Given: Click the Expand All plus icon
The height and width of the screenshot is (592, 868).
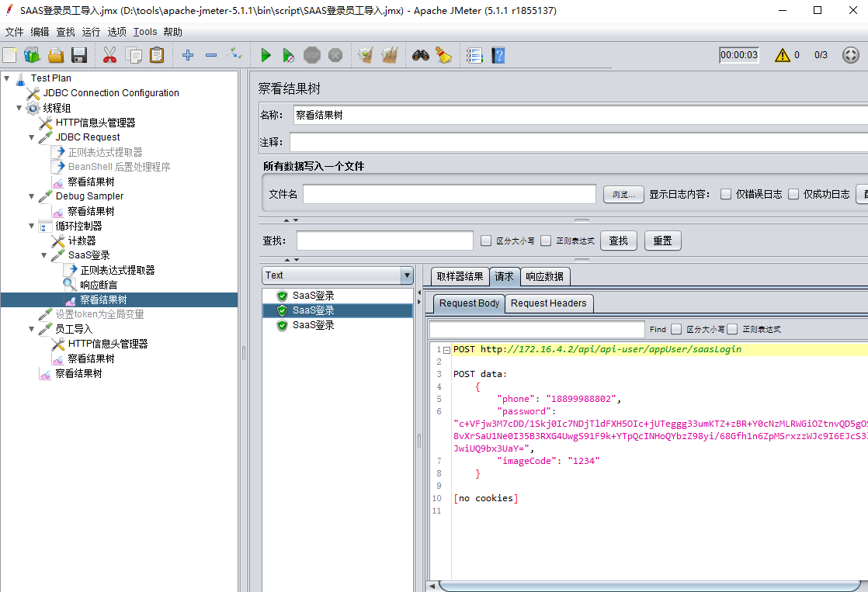Looking at the screenshot, I should 188,55.
